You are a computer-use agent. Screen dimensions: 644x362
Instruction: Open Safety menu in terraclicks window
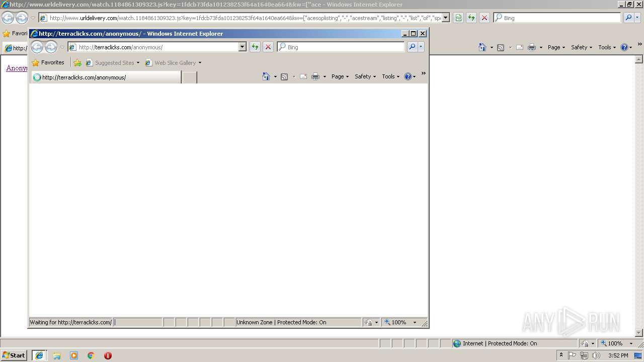pyautogui.click(x=365, y=76)
